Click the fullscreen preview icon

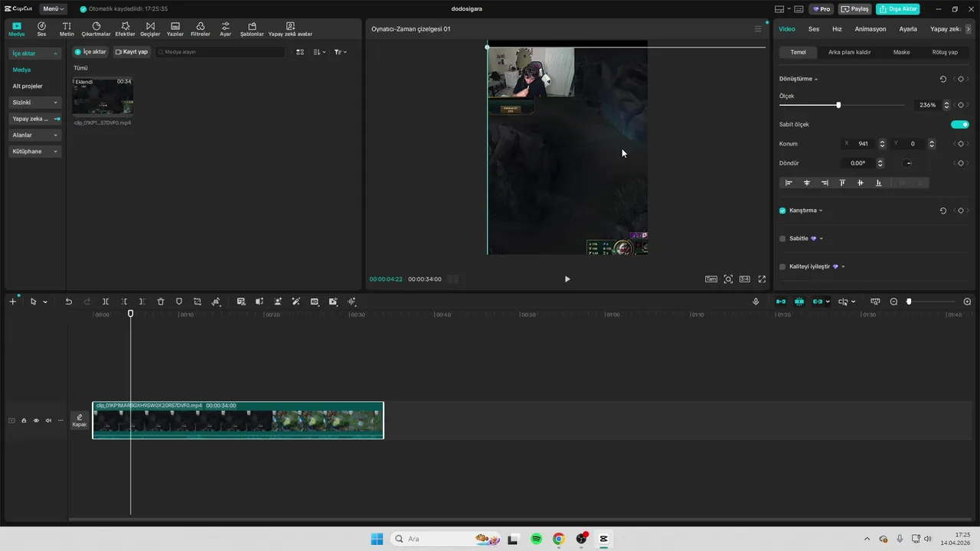point(762,279)
